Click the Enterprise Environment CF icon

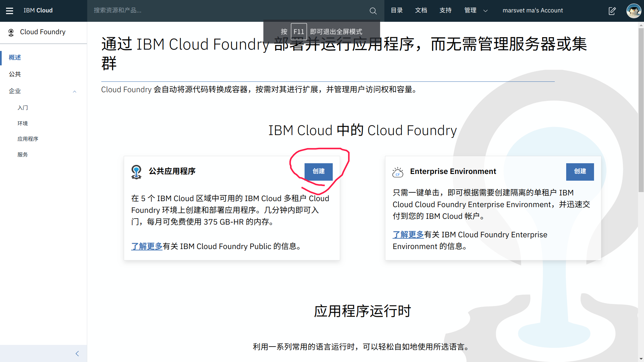(398, 172)
